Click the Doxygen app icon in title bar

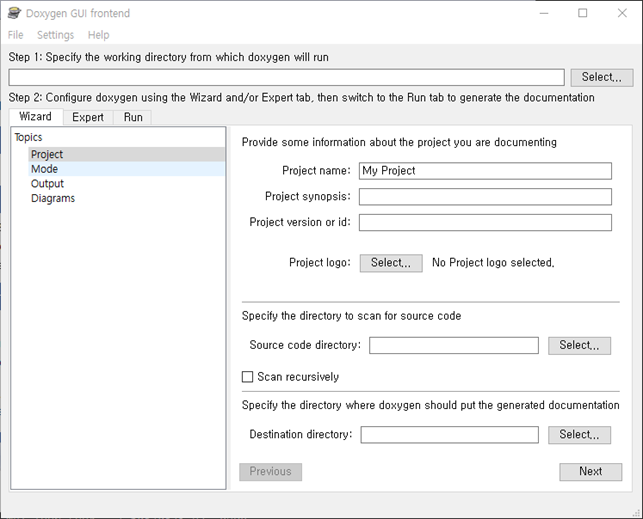(x=14, y=13)
